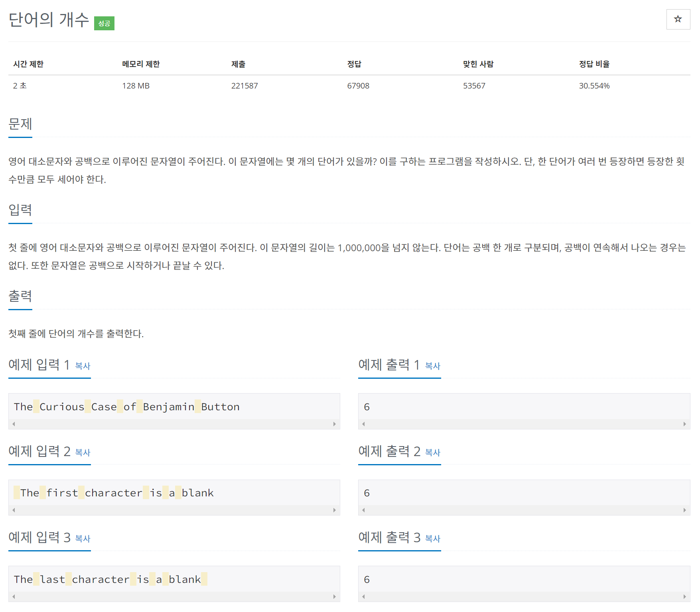Screen dimensions: 700x612
Task: Copy example input 1 via 복사 link
Action: pyautogui.click(x=83, y=366)
